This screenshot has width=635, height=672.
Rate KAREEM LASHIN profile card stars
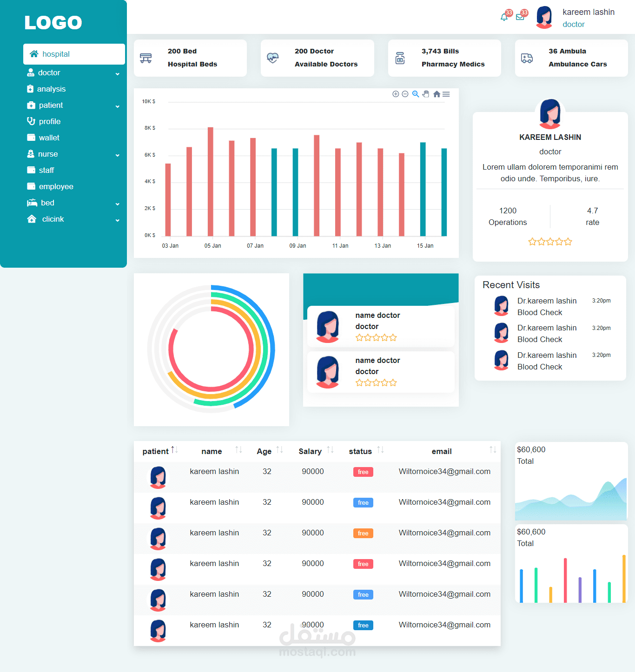[550, 242]
